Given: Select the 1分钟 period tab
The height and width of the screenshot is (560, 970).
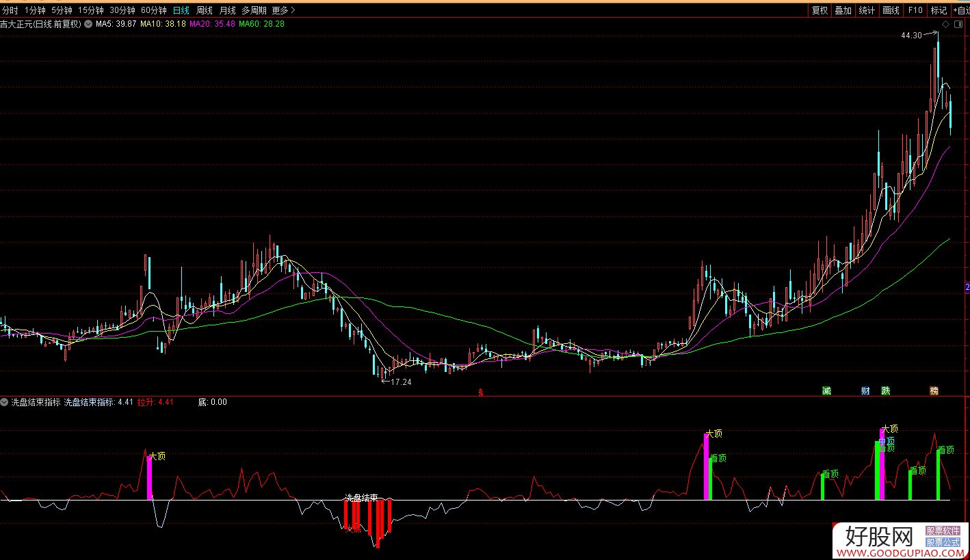Looking at the screenshot, I should tap(35, 10).
